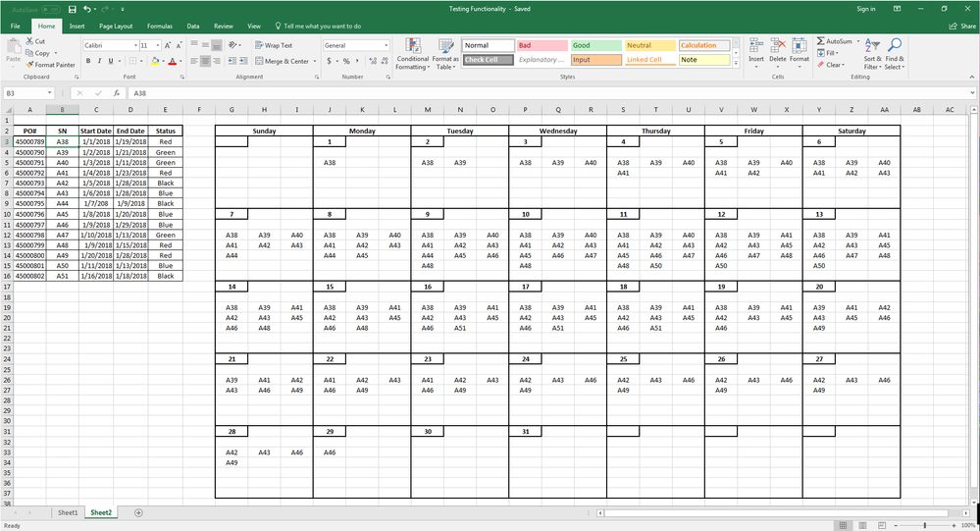Image resolution: width=980 pixels, height=531 pixels.
Task: Open Conditional Formatting menu
Action: (x=412, y=54)
